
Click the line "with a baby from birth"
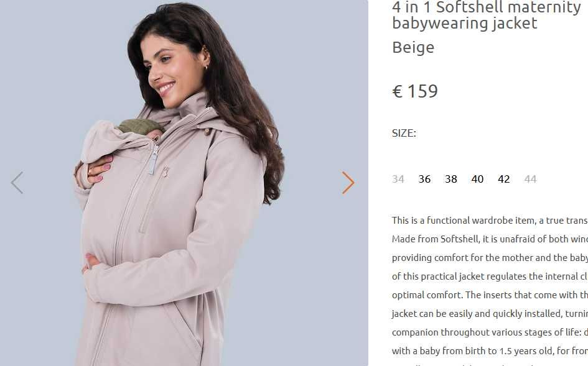coord(490,351)
